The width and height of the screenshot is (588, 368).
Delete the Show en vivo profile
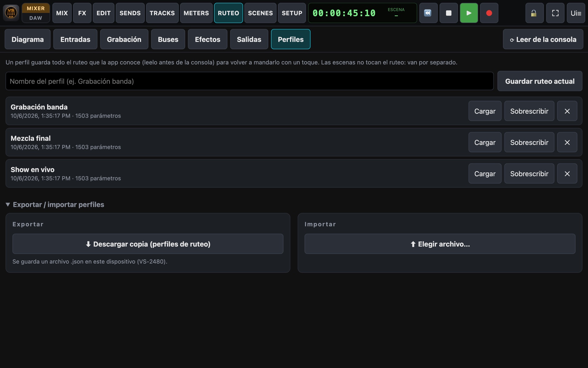click(x=567, y=174)
